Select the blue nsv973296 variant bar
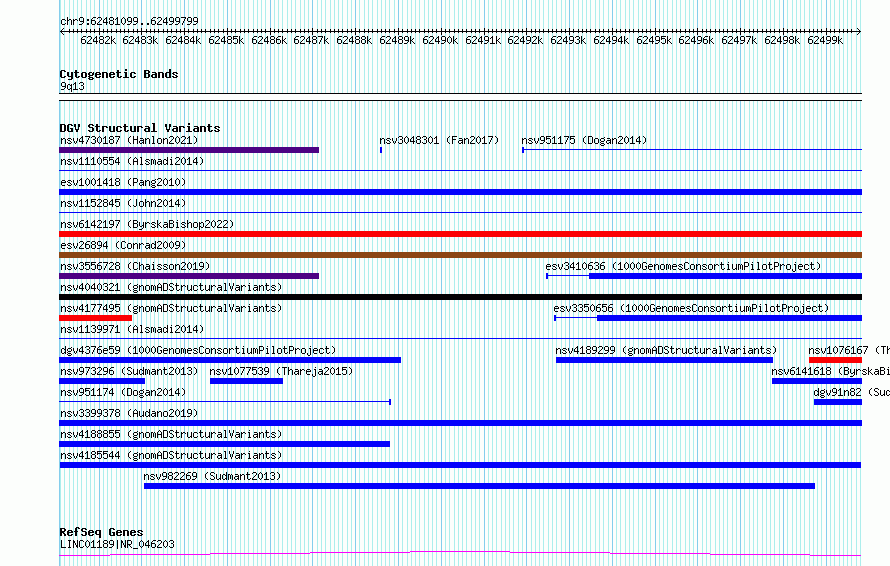 pyautogui.click(x=102, y=381)
